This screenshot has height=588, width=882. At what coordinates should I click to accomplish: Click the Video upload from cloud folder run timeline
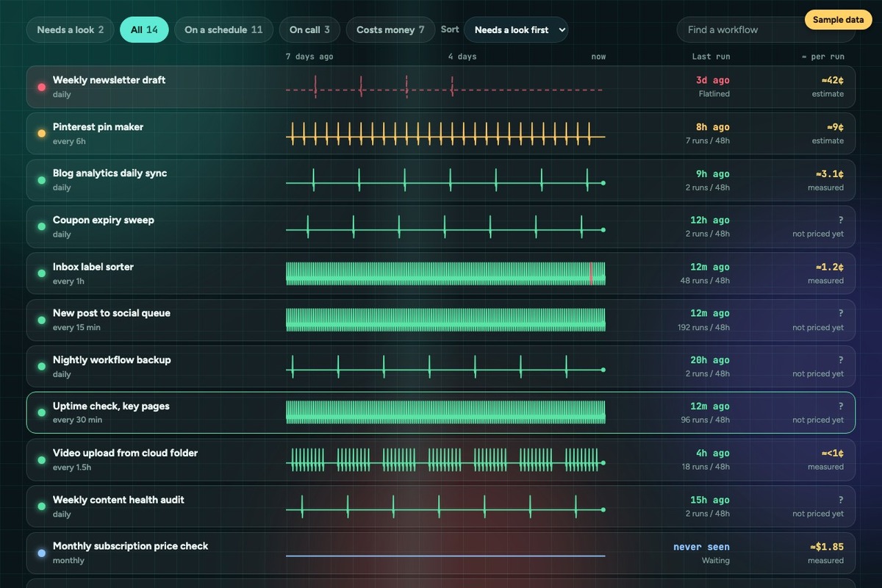click(x=445, y=460)
